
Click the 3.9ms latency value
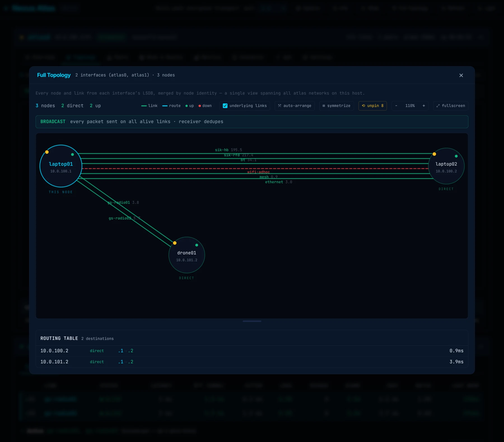456,362
